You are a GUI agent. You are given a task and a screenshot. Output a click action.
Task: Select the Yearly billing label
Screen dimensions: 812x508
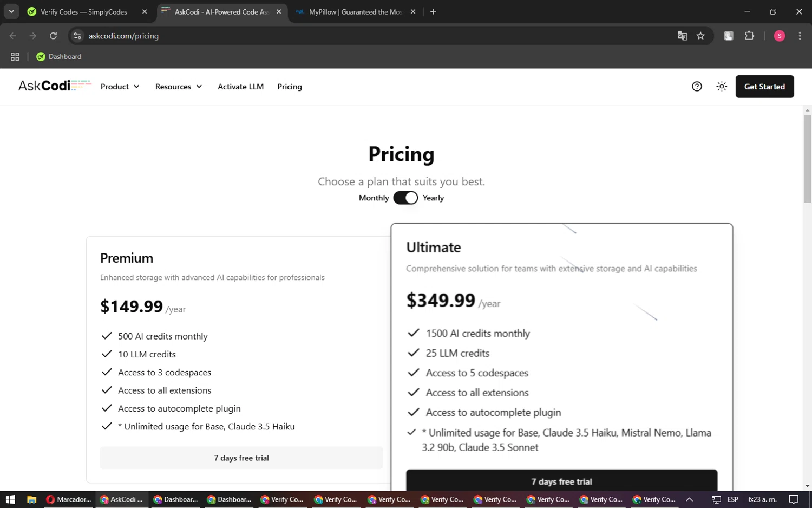(x=433, y=198)
